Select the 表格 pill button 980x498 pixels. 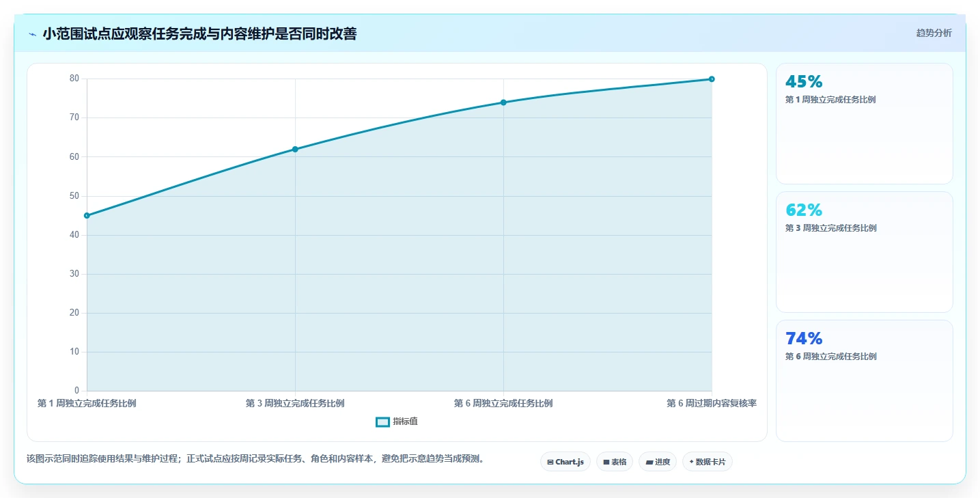click(615, 462)
